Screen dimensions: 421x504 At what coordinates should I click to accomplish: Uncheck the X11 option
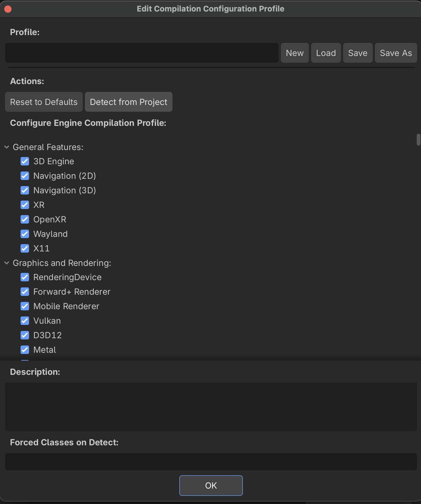pos(25,248)
